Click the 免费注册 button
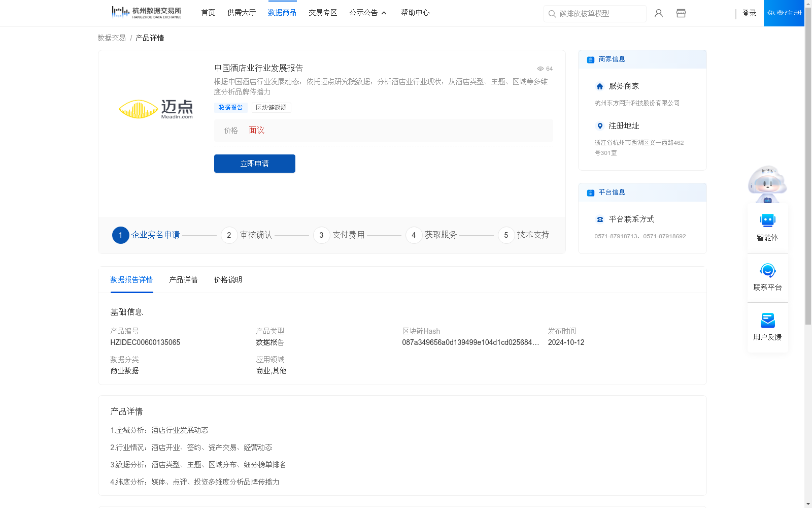Image resolution: width=812 pixels, height=508 pixels. (x=784, y=13)
